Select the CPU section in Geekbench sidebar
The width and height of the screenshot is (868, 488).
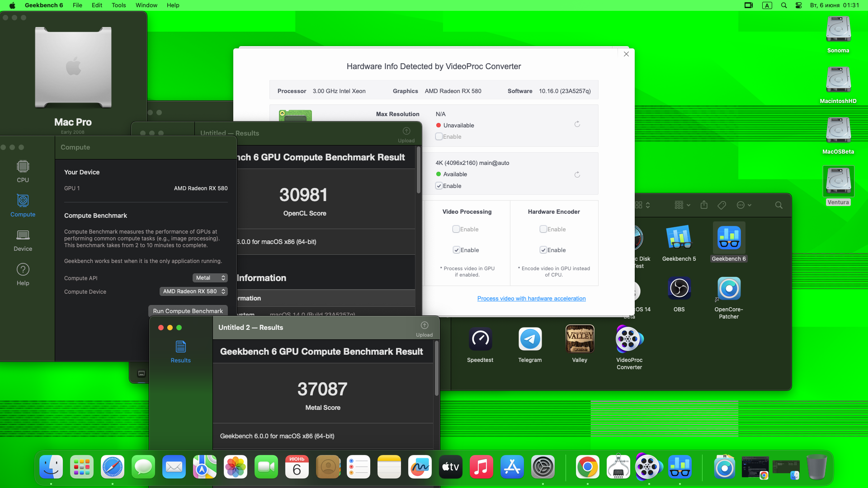click(23, 171)
